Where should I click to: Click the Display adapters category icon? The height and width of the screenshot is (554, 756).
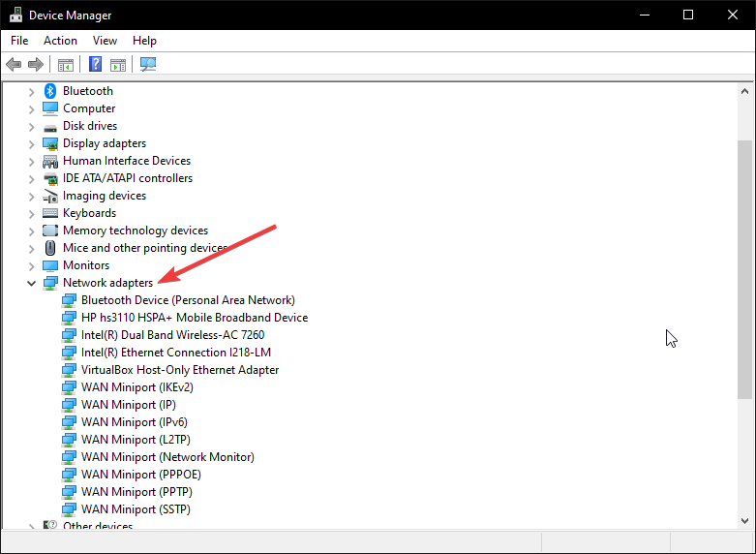click(50, 143)
